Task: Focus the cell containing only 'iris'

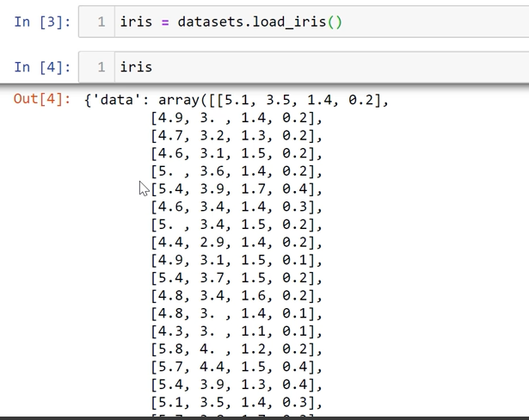Action: click(344, 66)
